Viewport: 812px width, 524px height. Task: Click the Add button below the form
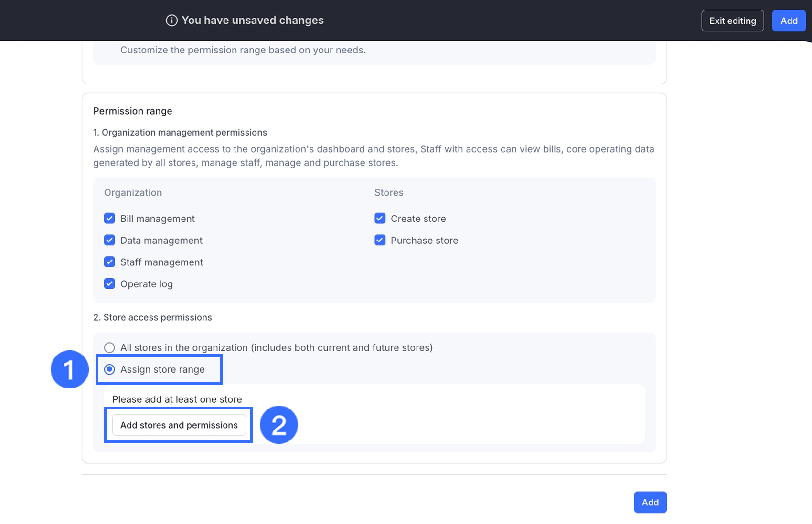tap(650, 502)
